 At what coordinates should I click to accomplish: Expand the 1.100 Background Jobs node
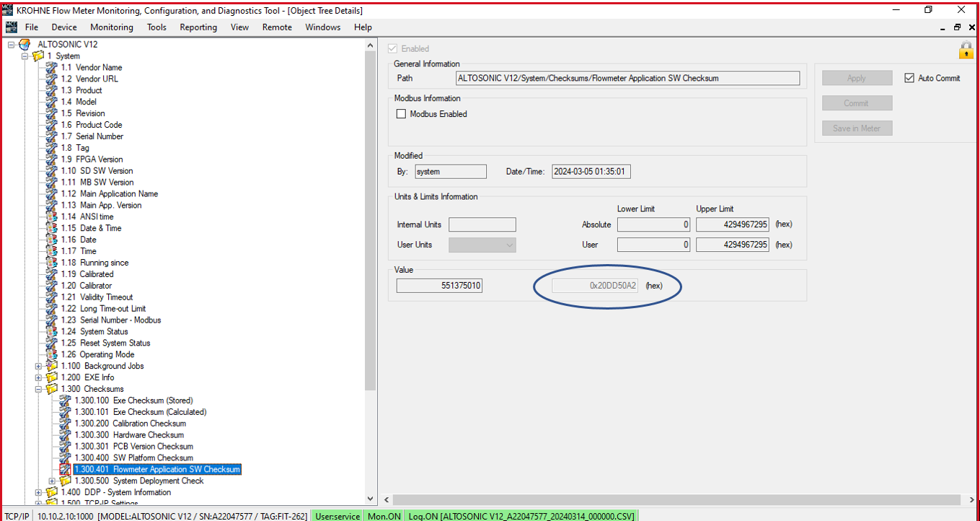click(x=39, y=366)
